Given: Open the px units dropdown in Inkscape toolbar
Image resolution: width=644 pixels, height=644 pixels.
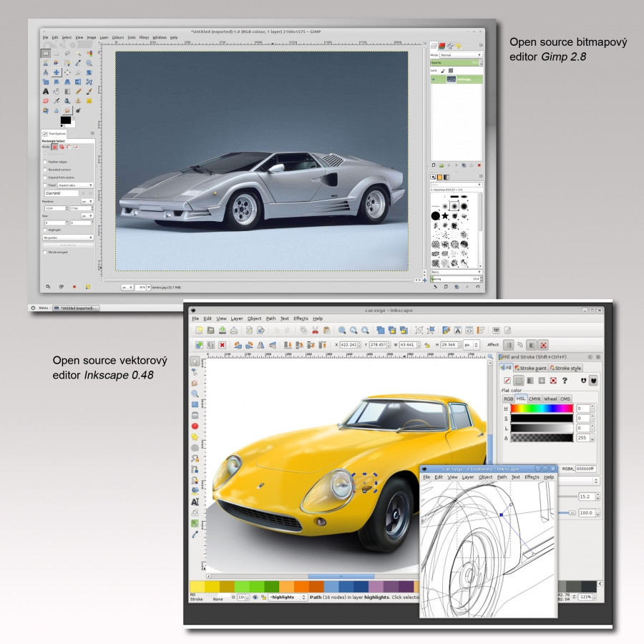Looking at the screenshot, I should click(472, 345).
